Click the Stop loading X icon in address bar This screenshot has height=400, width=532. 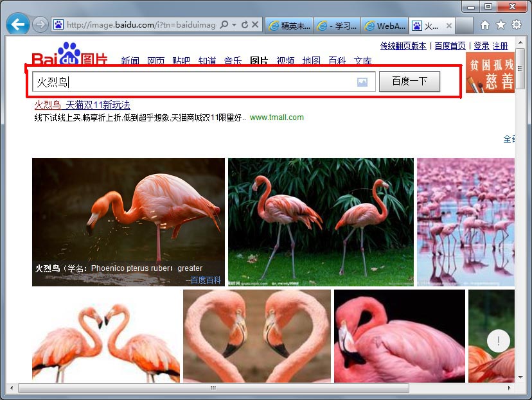pyautogui.click(x=255, y=25)
